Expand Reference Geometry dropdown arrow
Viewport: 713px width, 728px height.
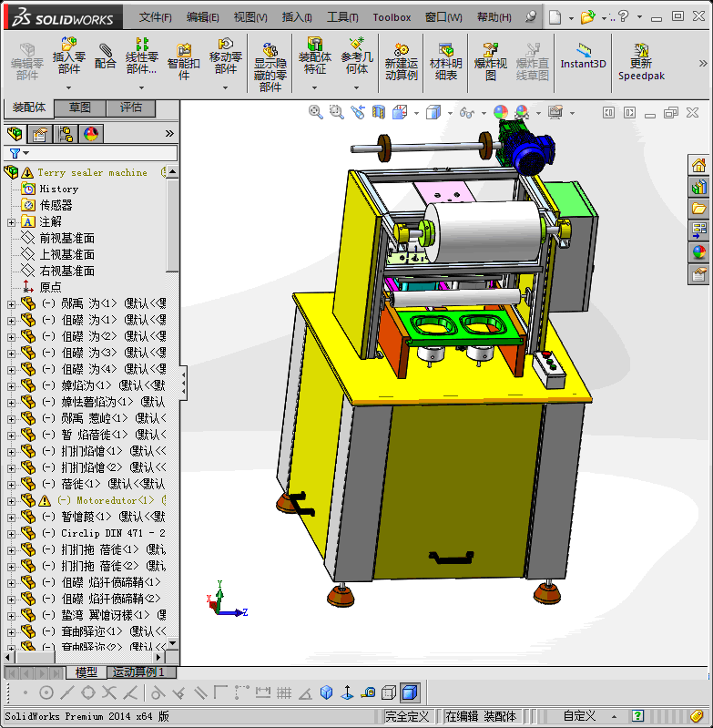[x=356, y=87]
